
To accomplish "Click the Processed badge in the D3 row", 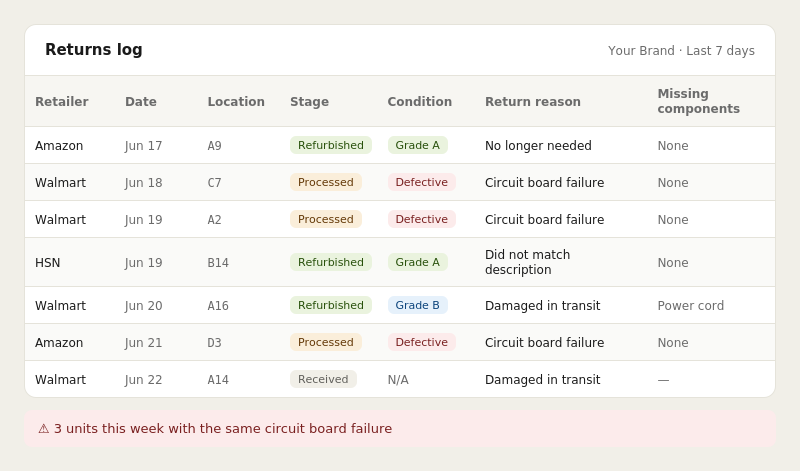I will (x=326, y=342).
